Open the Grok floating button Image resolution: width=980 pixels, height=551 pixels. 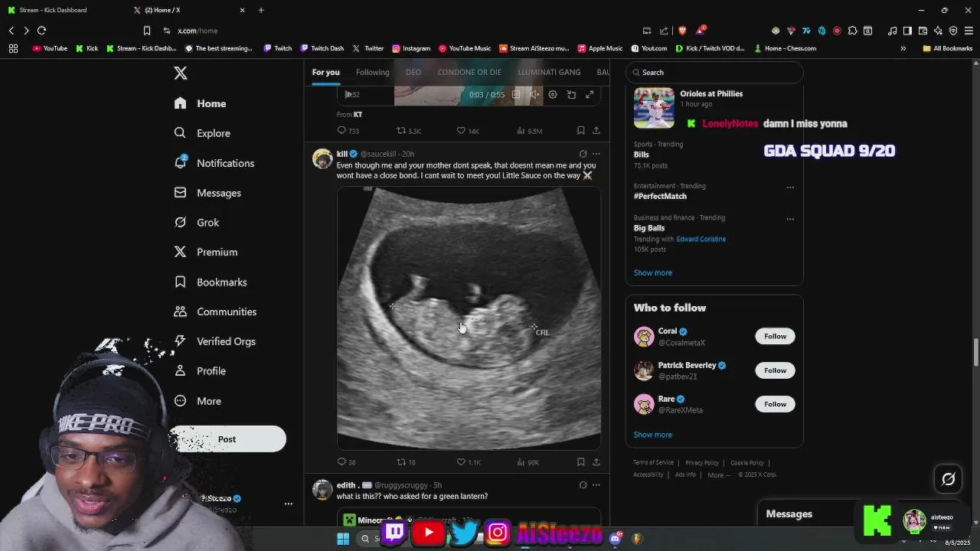(948, 479)
